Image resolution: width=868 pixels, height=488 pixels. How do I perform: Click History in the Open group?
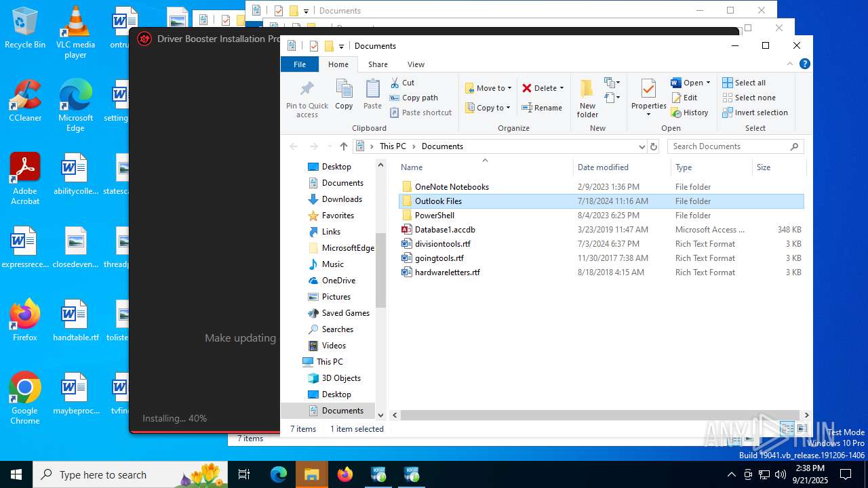[x=690, y=113]
